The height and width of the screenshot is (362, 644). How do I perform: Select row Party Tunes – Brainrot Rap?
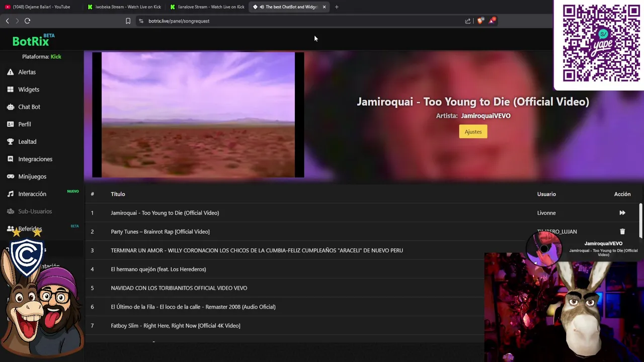tap(362, 231)
